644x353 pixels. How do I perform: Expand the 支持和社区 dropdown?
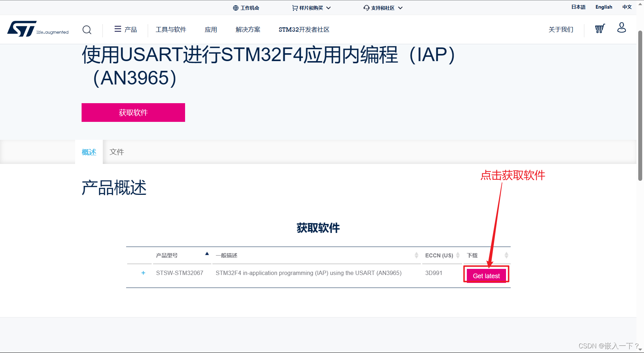point(383,8)
